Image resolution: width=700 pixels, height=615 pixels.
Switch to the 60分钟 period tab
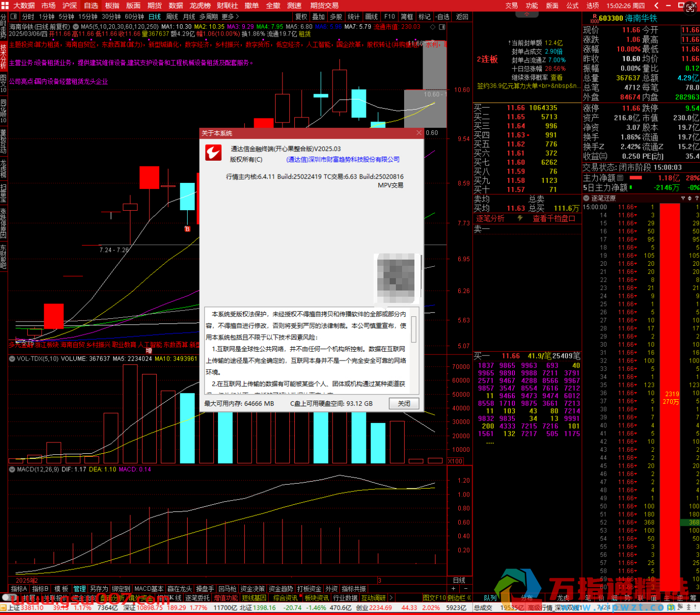(x=135, y=17)
